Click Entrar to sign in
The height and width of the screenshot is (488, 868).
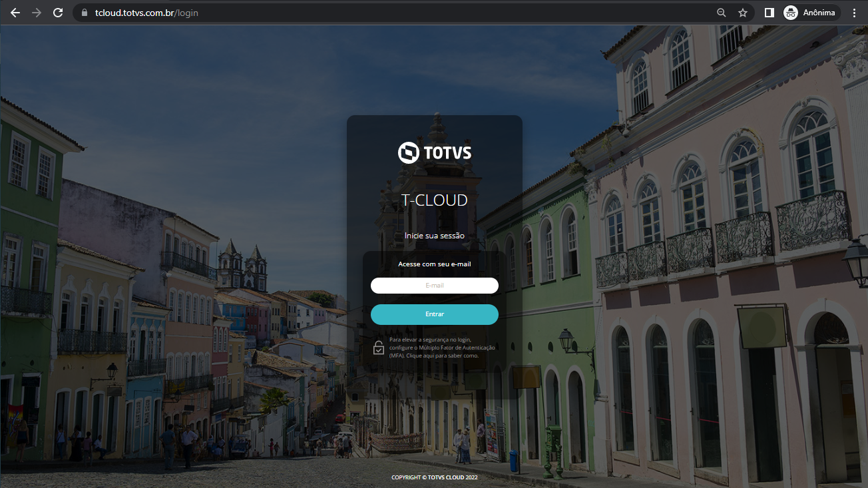click(x=435, y=314)
